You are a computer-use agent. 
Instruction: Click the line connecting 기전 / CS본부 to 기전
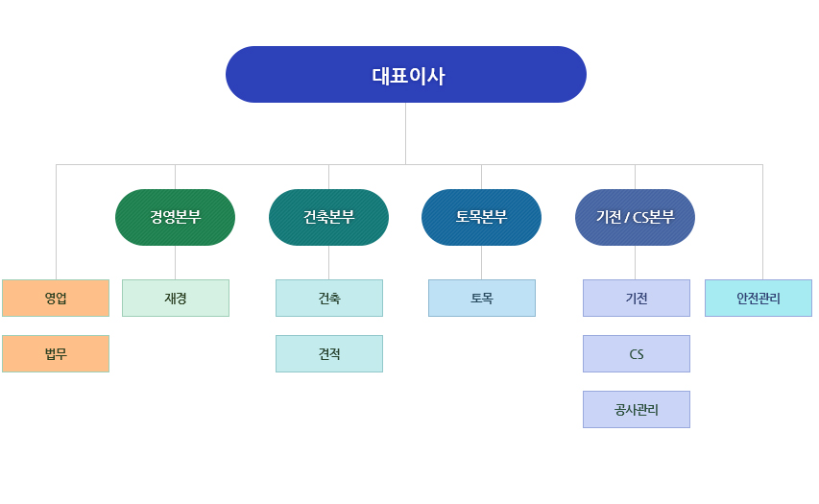tap(635, 262)
